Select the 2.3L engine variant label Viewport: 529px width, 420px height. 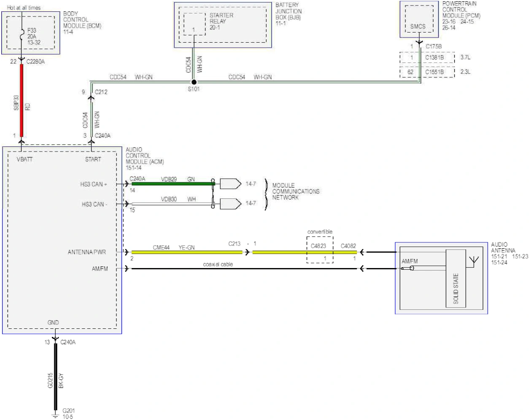coord(465,72)
